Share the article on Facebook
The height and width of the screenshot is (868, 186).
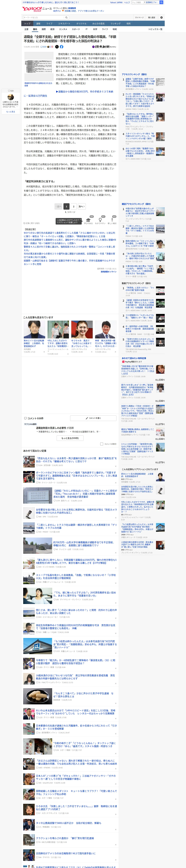point(61,47)
